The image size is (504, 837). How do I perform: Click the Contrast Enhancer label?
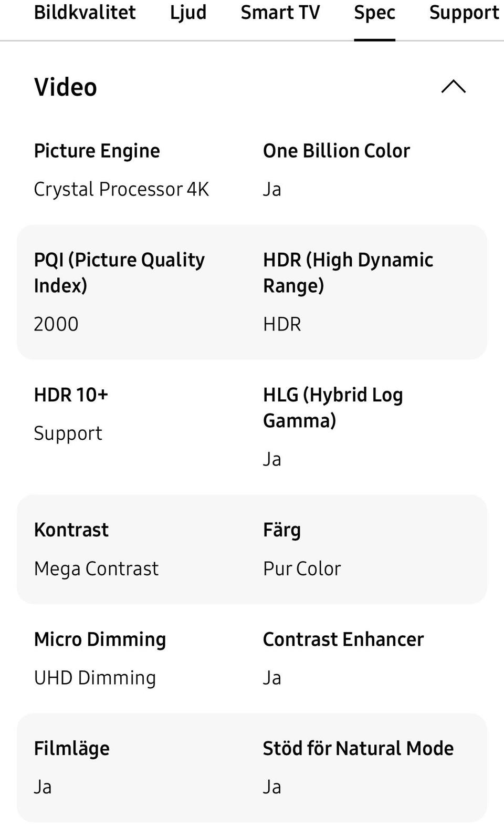coord(343,639)
